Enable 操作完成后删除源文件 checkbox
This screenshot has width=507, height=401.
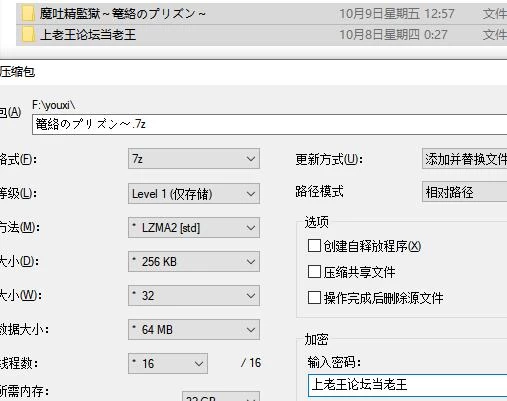pyautogui.click(x=314, y=297)
